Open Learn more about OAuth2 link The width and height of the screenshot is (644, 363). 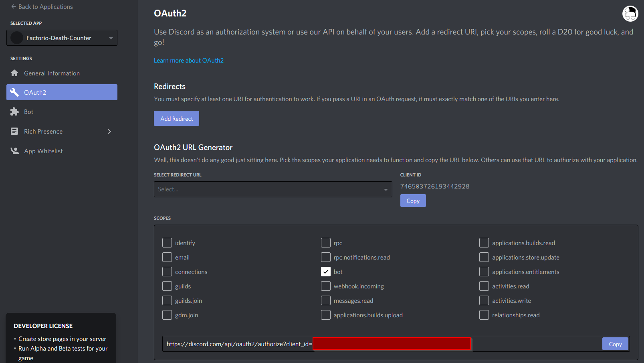coord(189,60)
